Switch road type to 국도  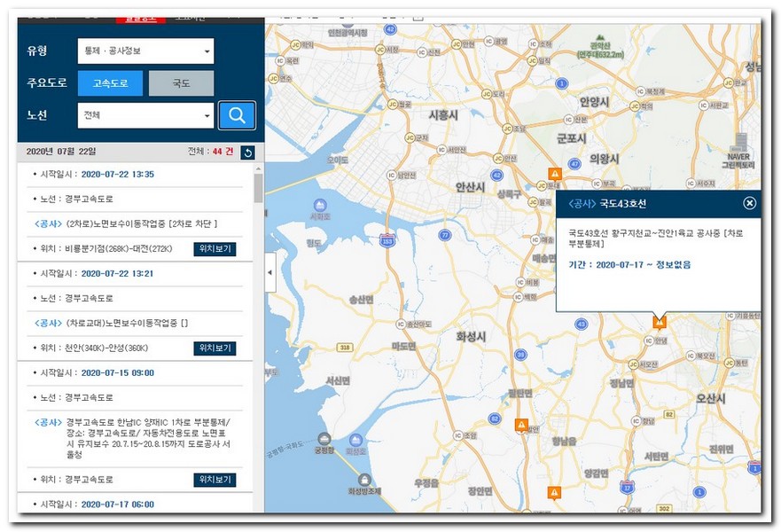point(181,83)
